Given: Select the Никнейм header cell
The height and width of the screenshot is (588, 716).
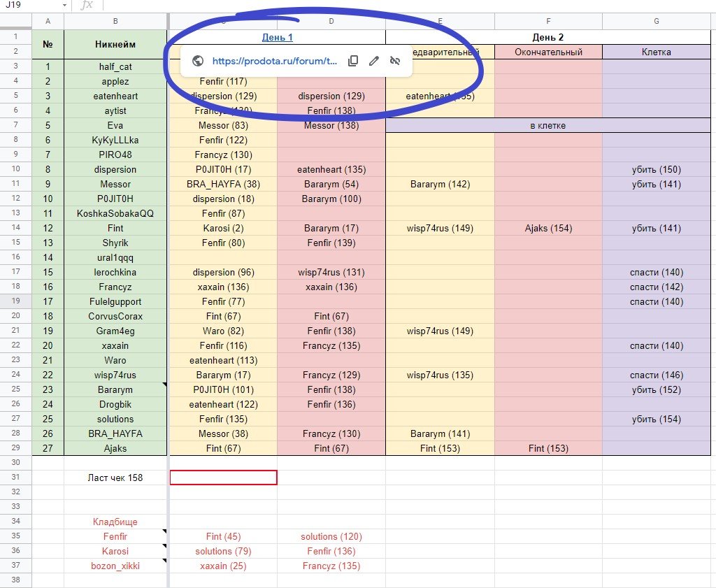Looking at the screenshot, I should (115, 45).
